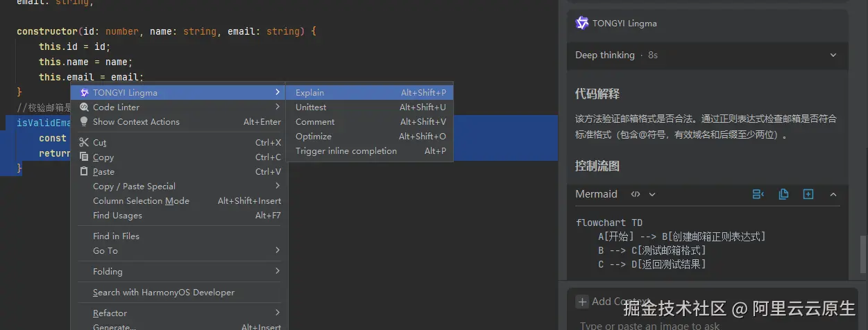
Task: Click the chat input field to ask
Action: (694, 325)
